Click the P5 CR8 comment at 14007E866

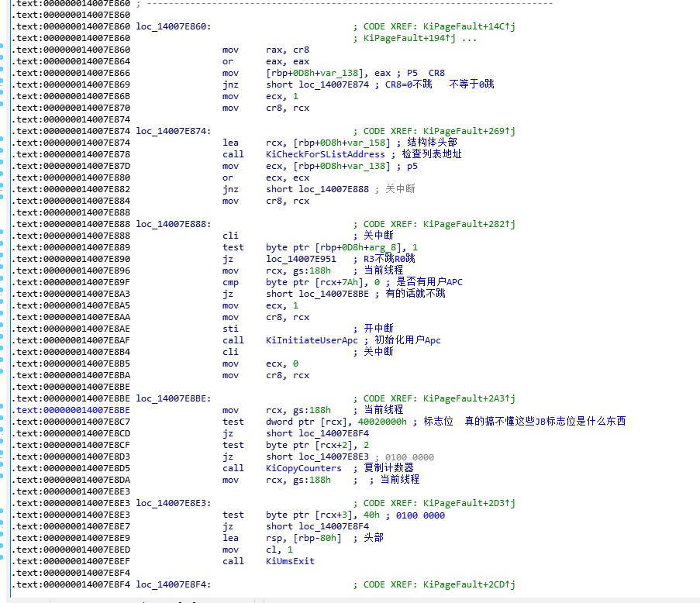tap(426, 73)
